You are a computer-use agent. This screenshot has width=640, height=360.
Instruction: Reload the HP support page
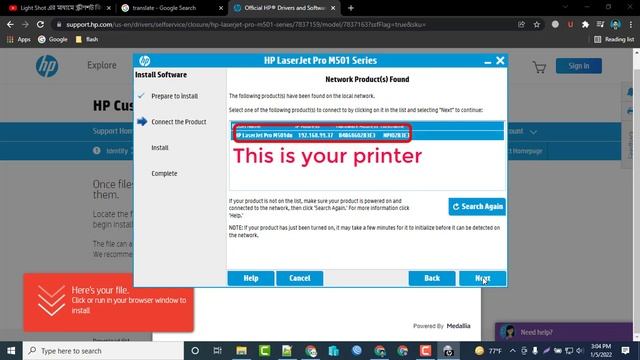pyautogui.click(x=40, y=24)
